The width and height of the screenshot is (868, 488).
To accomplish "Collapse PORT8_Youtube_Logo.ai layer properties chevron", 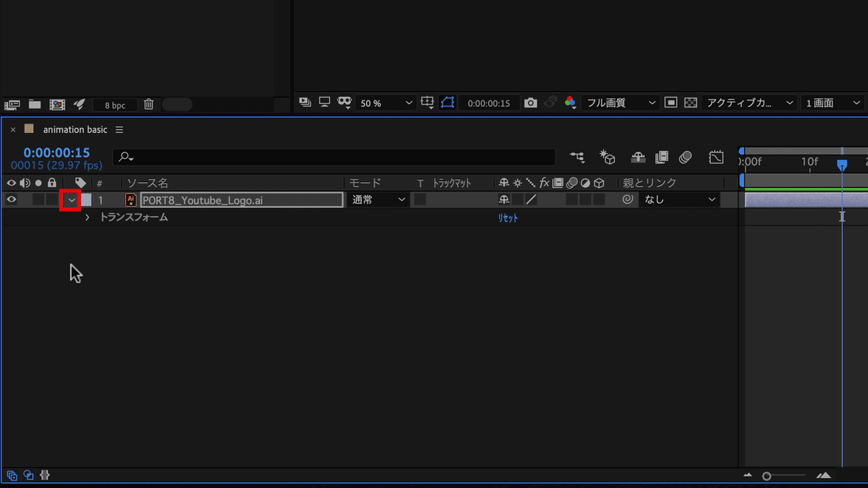I will (71, 200).
